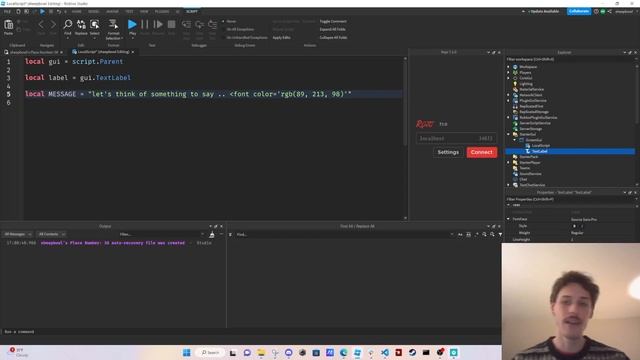640x360 pixels.
Task: Switch to the AVATAR ribbon tab
Action: (112, 11)
